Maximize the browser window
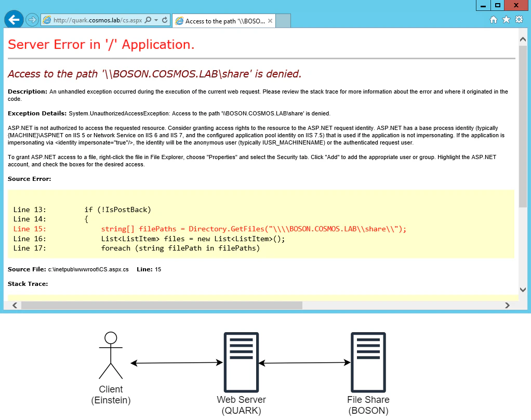 497,5
